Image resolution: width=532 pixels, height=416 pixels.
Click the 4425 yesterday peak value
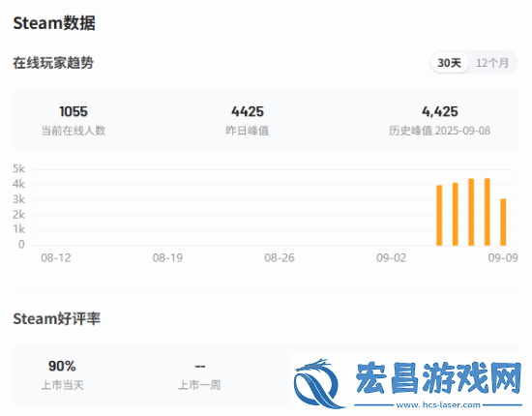pos(248,111)
